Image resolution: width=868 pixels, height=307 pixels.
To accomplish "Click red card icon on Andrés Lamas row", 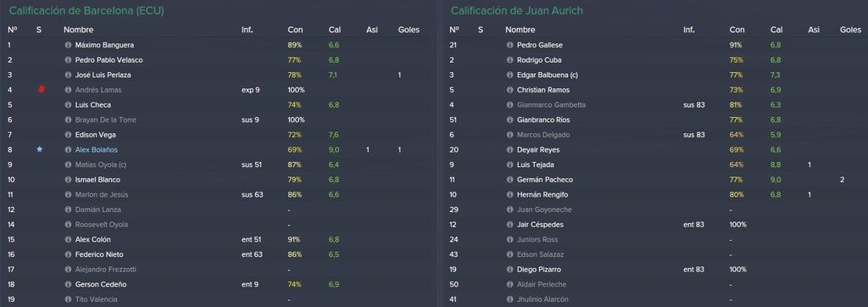I will point(41,89).
